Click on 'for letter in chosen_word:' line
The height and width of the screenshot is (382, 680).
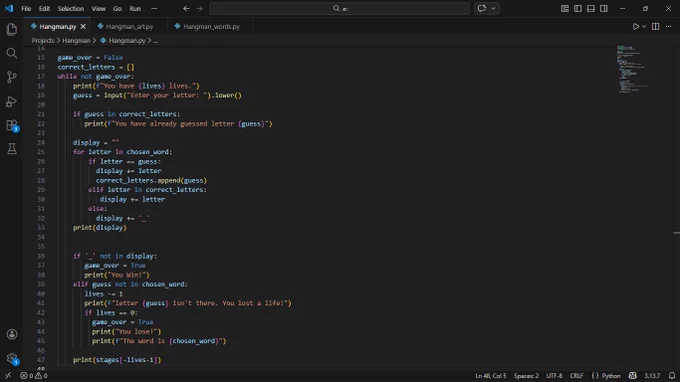(122, 152)
